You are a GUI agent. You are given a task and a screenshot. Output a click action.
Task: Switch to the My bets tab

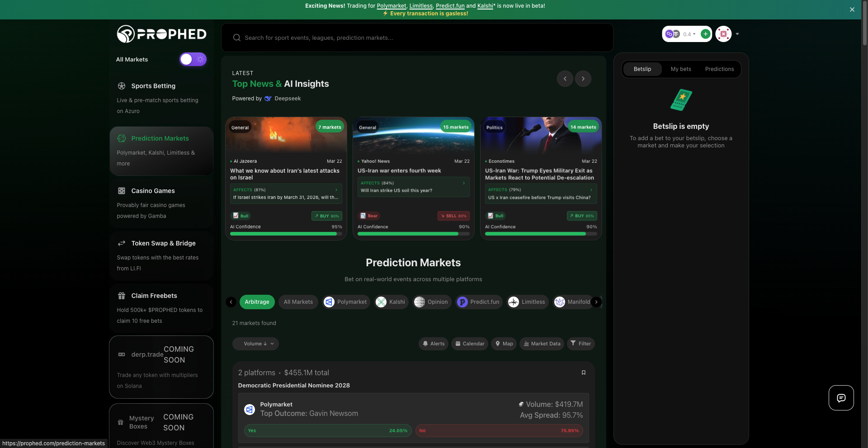[x=681, y=69]
